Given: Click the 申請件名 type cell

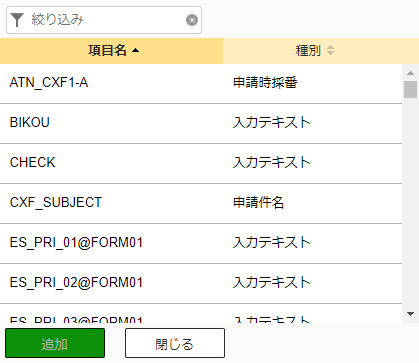Looking at the screenshot, I should (258, 203).
